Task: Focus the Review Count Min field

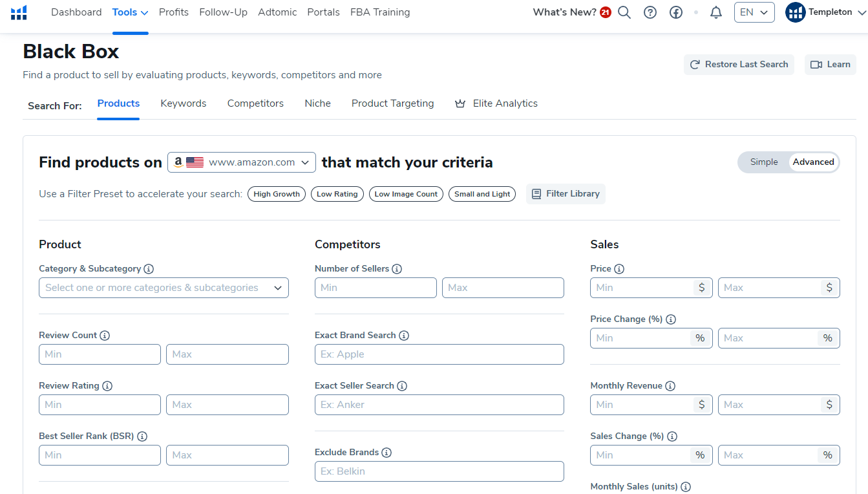Action: tap(100, 354)
